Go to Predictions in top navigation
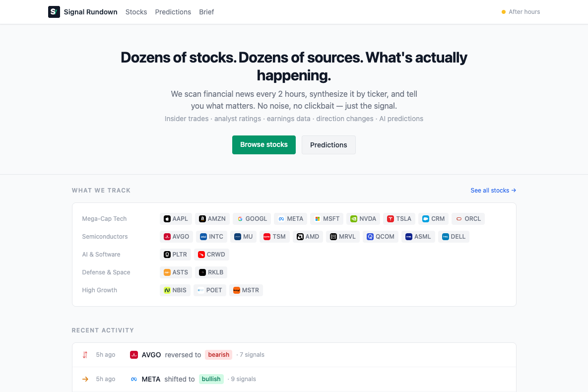 (x=173, y=12)
